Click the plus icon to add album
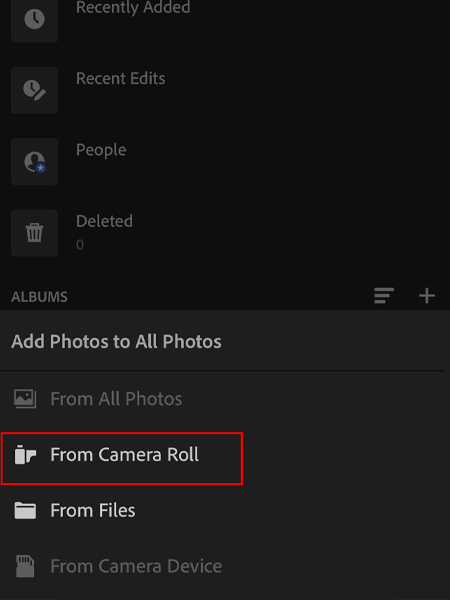Image resolution: width=450 pixels, height=600 pixels. pyautogui.click(x=427, y=296)
